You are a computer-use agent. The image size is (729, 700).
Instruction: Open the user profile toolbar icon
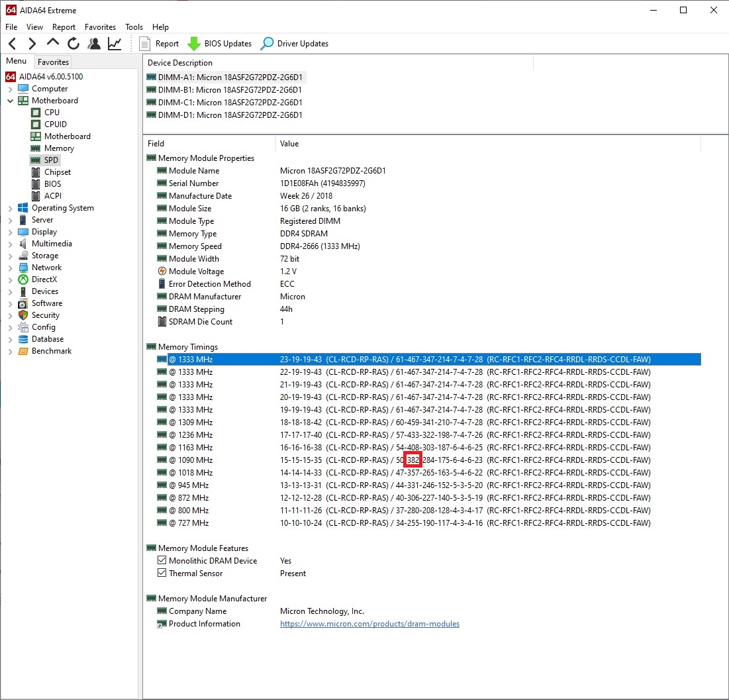click(x=94, y=44)
